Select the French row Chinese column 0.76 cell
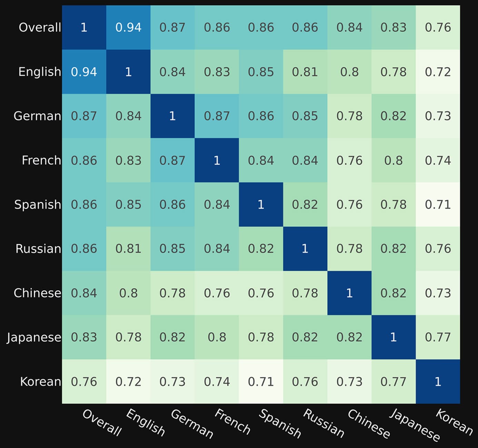 [x=349, y=160]
